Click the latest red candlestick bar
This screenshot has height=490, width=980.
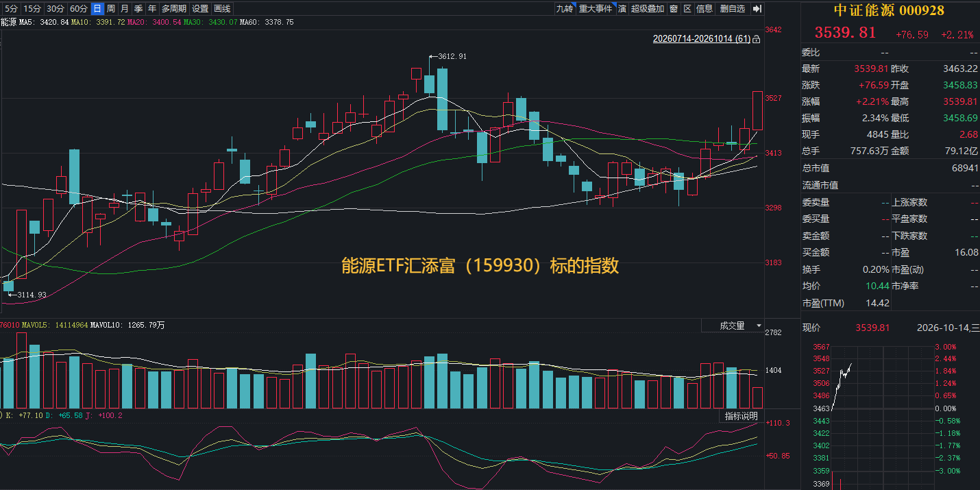click(x=757, y=110)
